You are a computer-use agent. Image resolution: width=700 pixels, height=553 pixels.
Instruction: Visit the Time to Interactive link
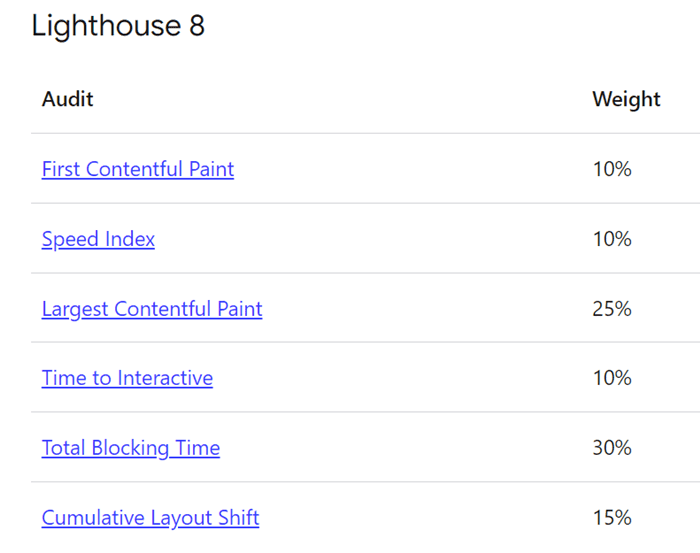click(x=127, y=378)
